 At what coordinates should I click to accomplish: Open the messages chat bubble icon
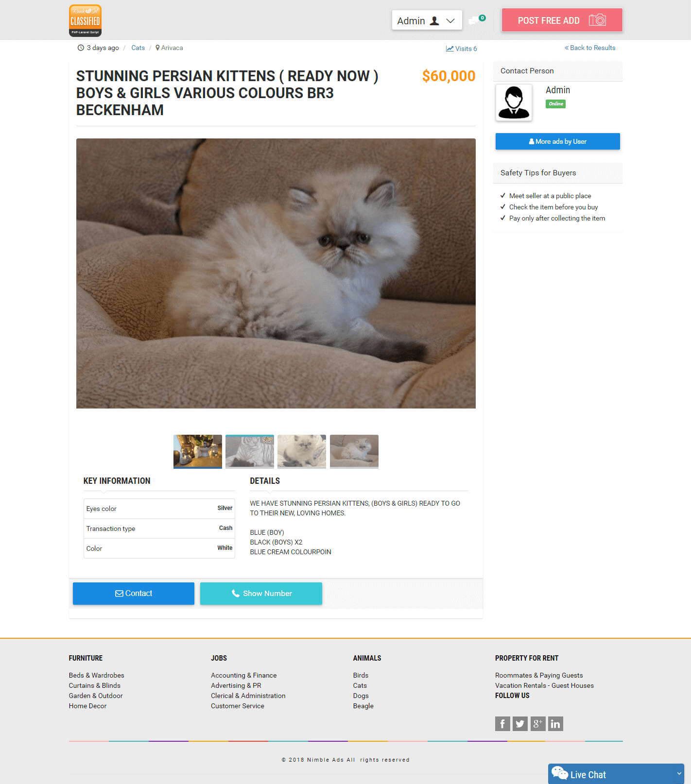pos(473,20)
